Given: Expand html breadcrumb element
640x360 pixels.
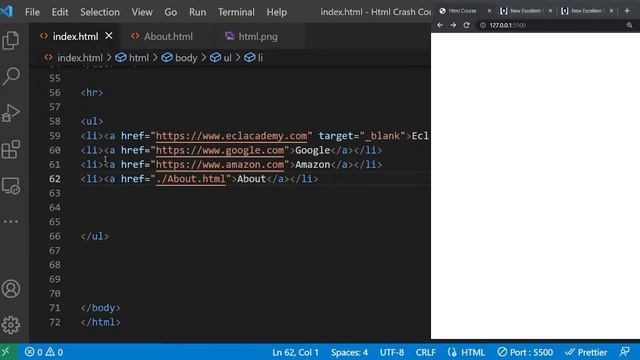Looking at the screenshot, I should [138, 58].
